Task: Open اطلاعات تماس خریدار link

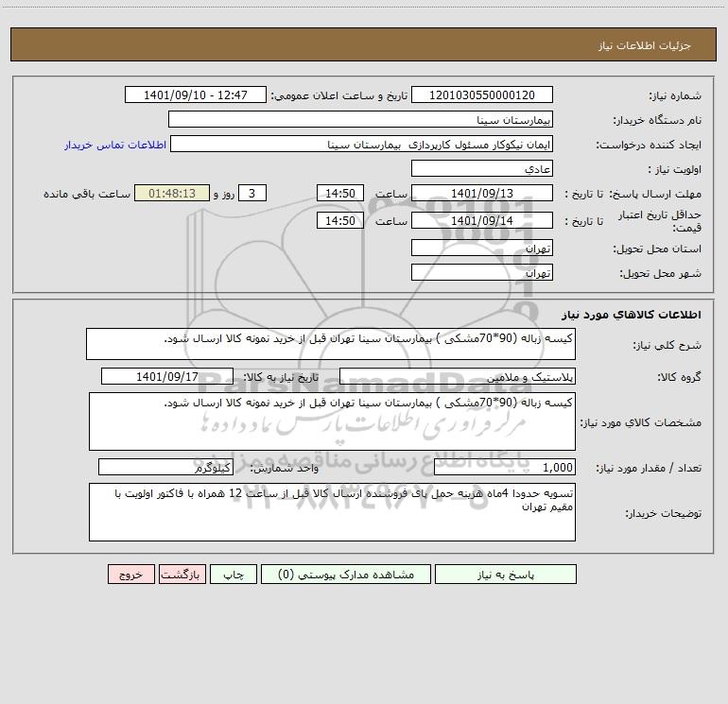Action: click(115, 145)
